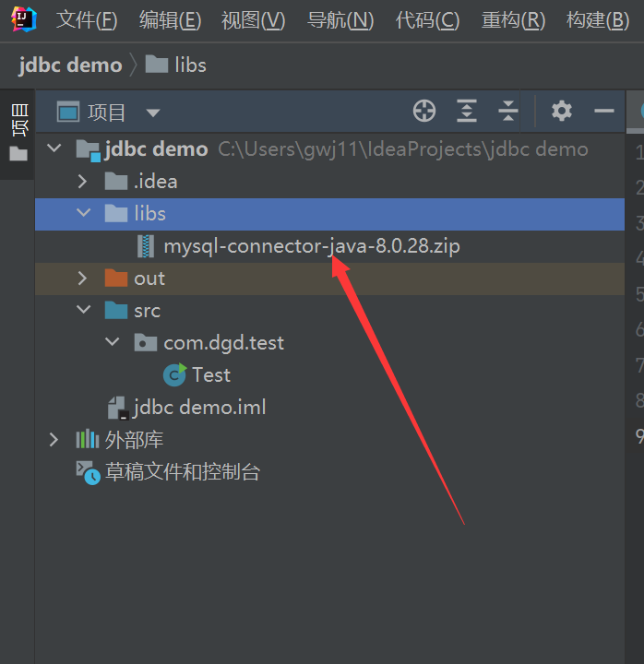The image size is (644, 664).
Task: Select the com.dgd.test package
Action: [329, 343]
